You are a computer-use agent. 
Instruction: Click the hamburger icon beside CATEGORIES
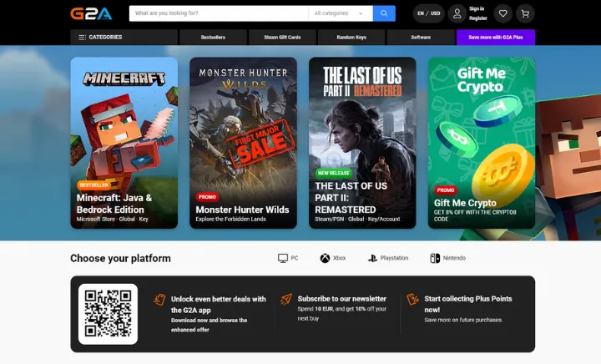[82, 38]
